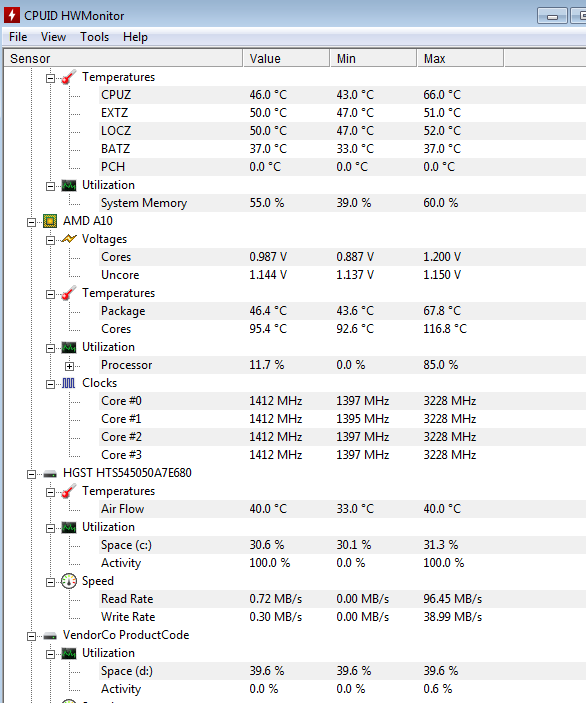Image resolution: width=586 pixels, height=703 pixels.
Task: Collapse the VendorCo ProductCode node
Action: 31,636
